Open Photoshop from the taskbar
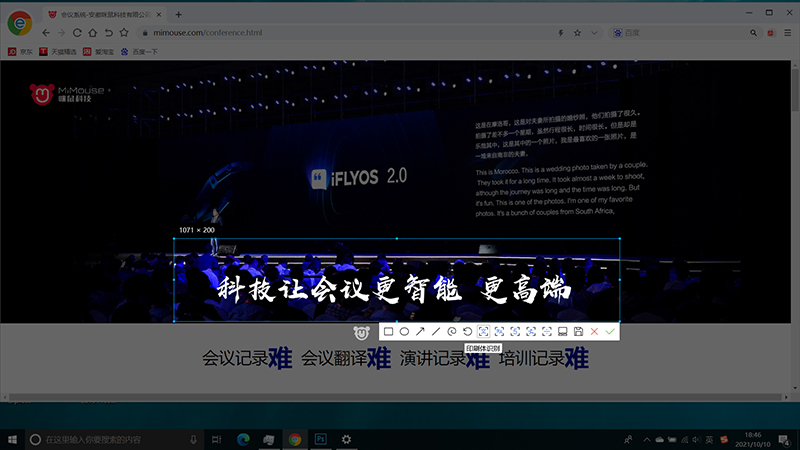The width and height of the screenshot is (800, 450). tap(320, 439)
